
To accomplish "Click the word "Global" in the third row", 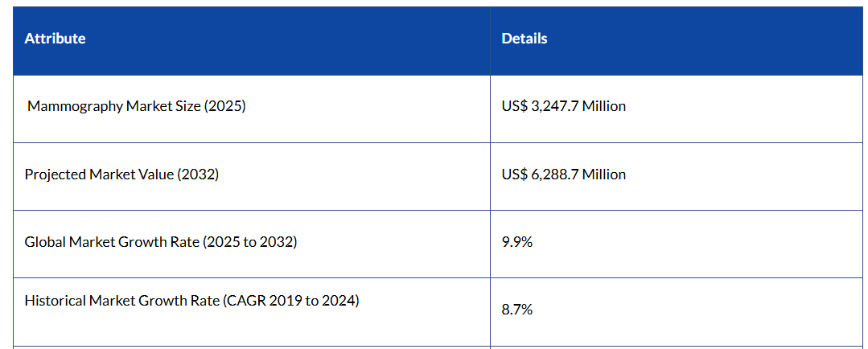I will pos(45,241).
